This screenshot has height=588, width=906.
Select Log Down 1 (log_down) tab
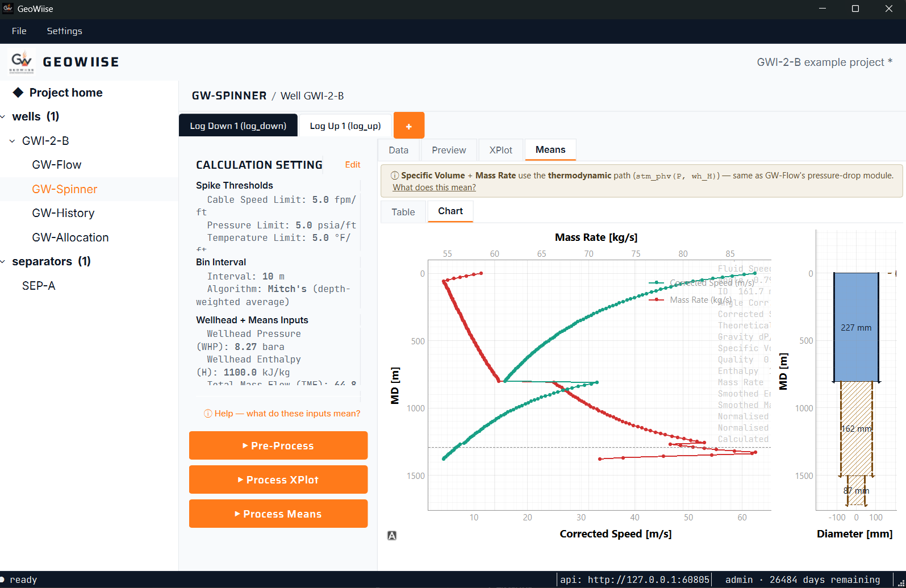tap(238, 126)
